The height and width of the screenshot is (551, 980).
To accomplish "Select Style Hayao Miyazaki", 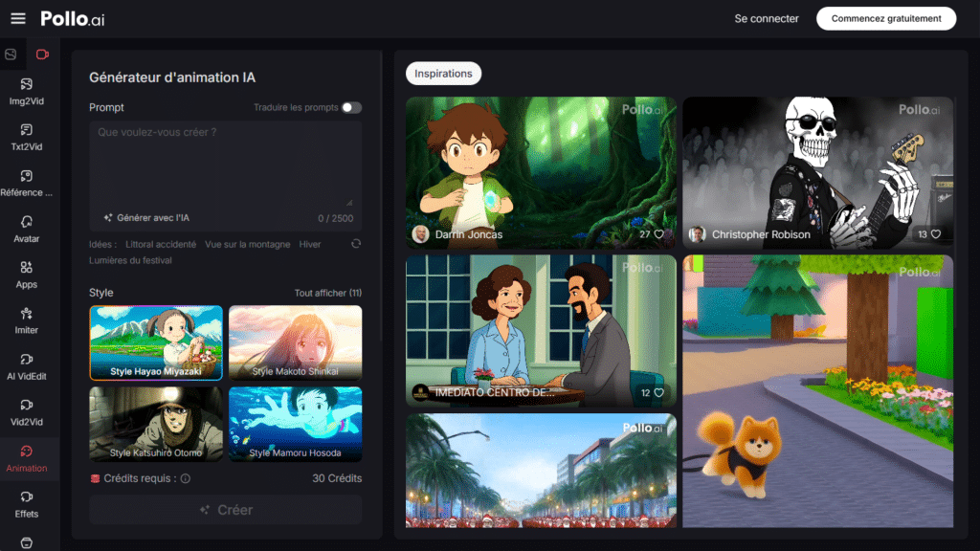I will [156, 343].
